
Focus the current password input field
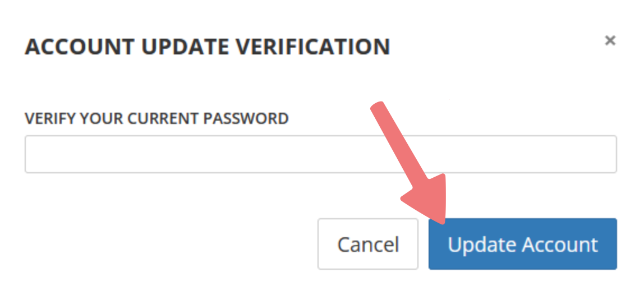320,154
